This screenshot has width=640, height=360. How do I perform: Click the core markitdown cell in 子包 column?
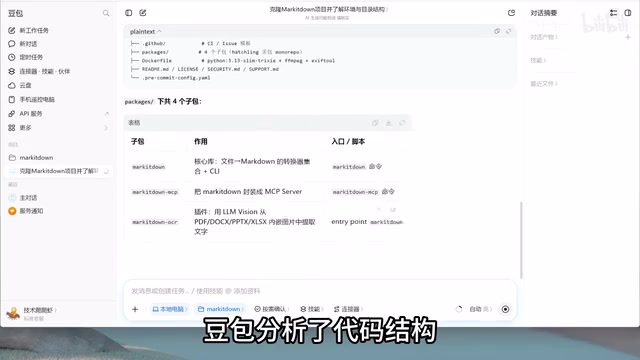click(x=149, y=167)
